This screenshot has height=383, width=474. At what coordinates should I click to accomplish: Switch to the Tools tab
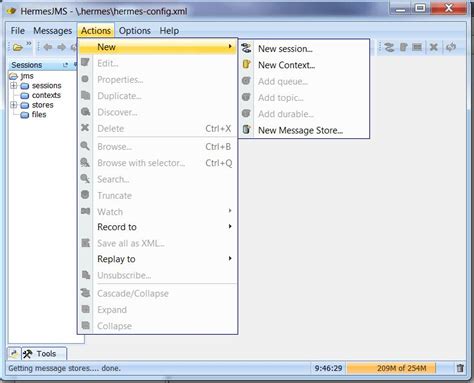coord(44,354)
